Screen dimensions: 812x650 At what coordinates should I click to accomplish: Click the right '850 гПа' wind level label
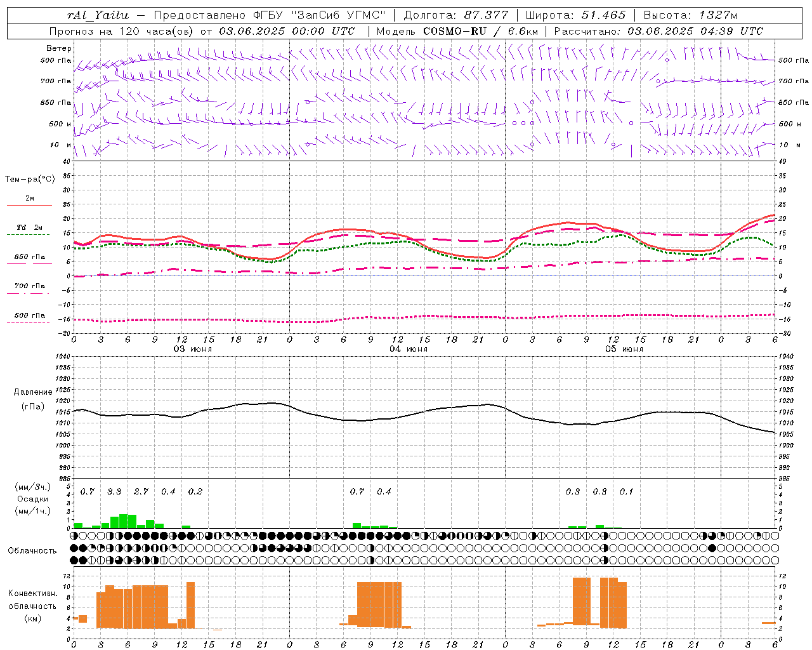tap(794, 102)
